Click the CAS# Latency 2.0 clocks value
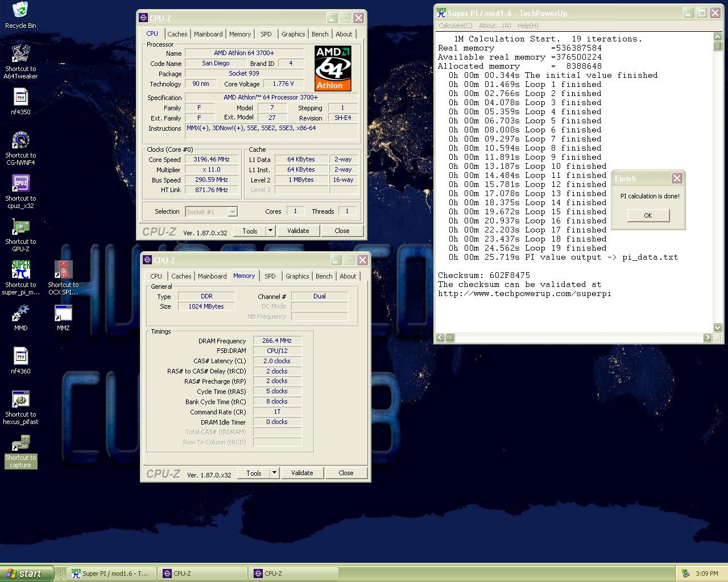Viewport: 728px width, 582px height. click(x=277, y=361)
